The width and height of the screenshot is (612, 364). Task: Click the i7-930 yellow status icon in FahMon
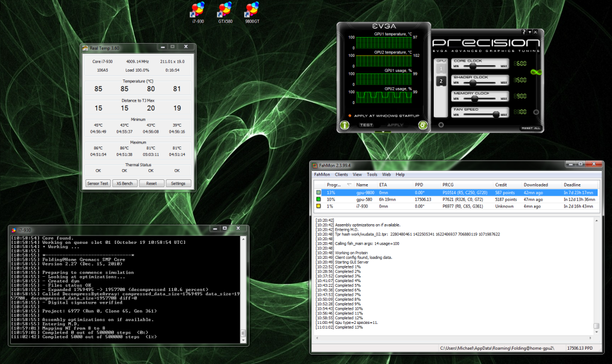pos(318,206)
